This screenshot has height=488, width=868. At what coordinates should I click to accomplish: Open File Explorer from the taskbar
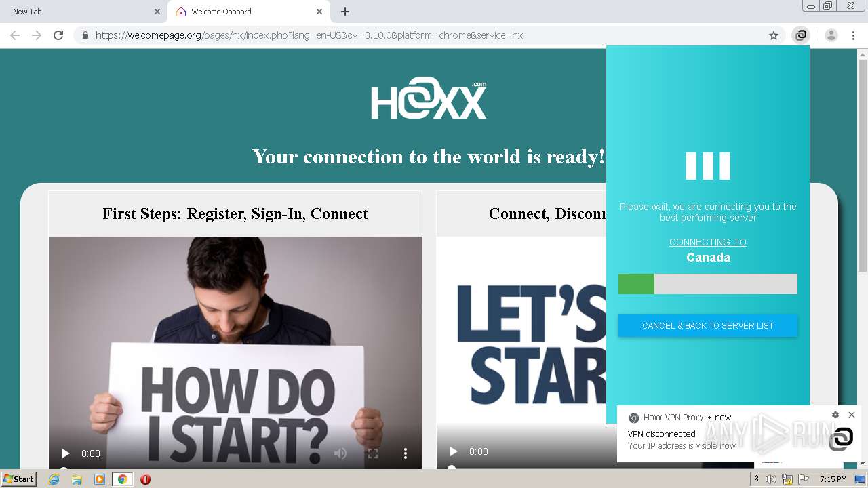pos(77,479)
